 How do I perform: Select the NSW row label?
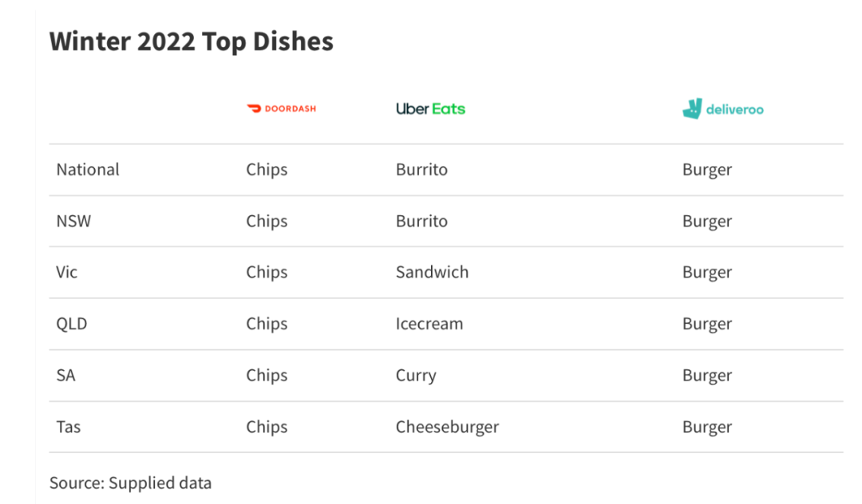[73, 221]
